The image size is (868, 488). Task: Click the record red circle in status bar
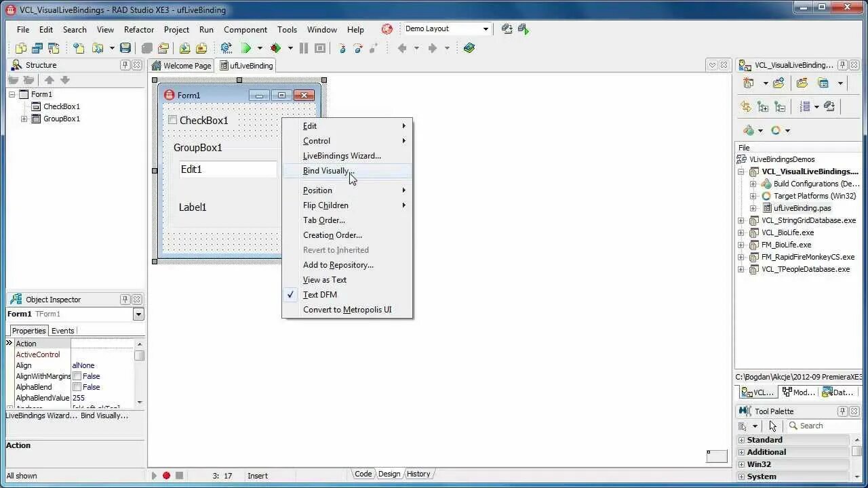166,475
